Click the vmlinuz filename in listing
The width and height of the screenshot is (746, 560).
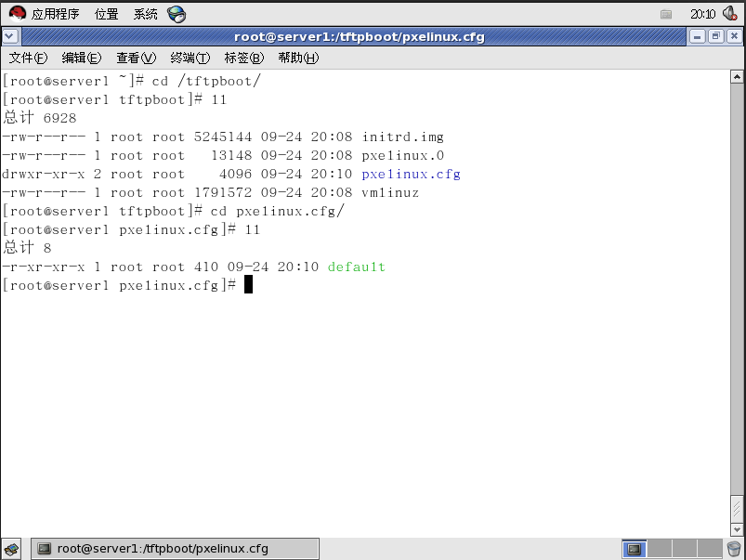[x=390, y=192]
